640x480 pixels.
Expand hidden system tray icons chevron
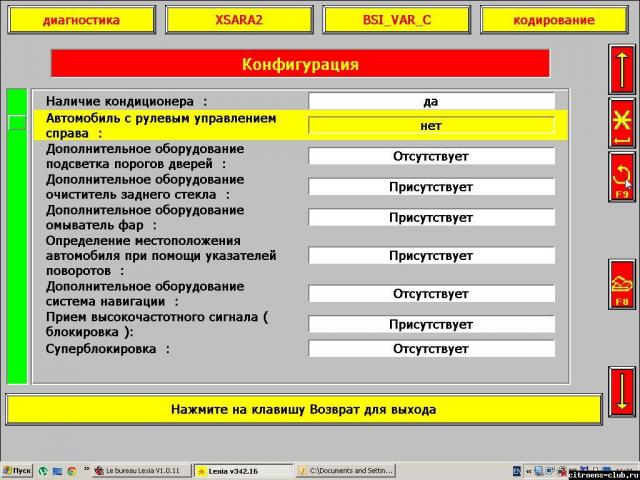(x=529, y=471)
